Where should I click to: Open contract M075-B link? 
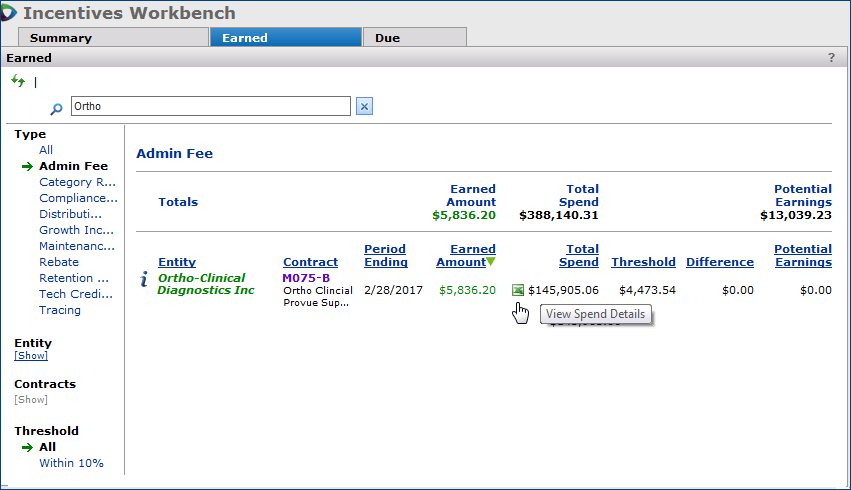click(305, 278)
